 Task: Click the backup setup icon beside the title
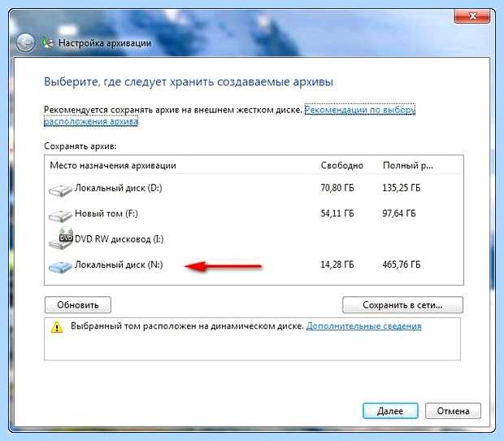click(48, 43)
